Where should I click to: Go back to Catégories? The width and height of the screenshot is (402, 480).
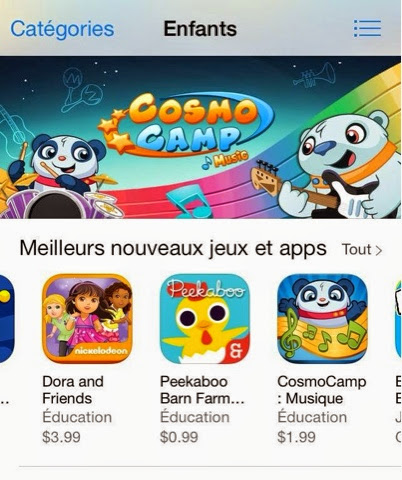coord(62,29)
